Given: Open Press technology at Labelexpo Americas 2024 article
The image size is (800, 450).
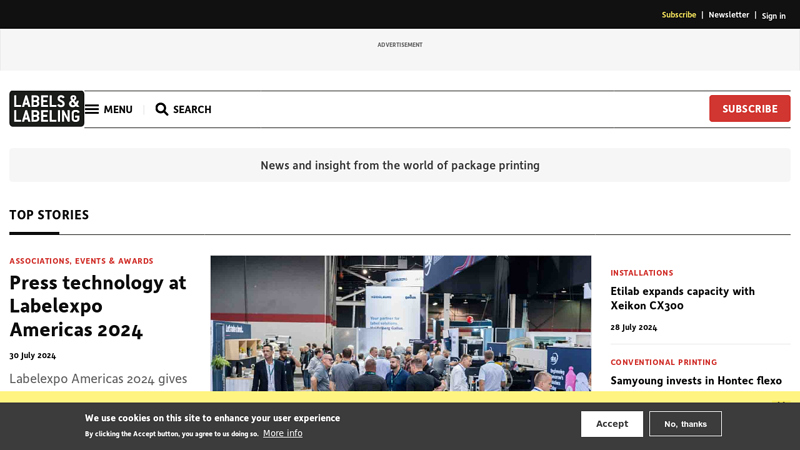Looking at the screenshot, I should [x=98, y=306].
